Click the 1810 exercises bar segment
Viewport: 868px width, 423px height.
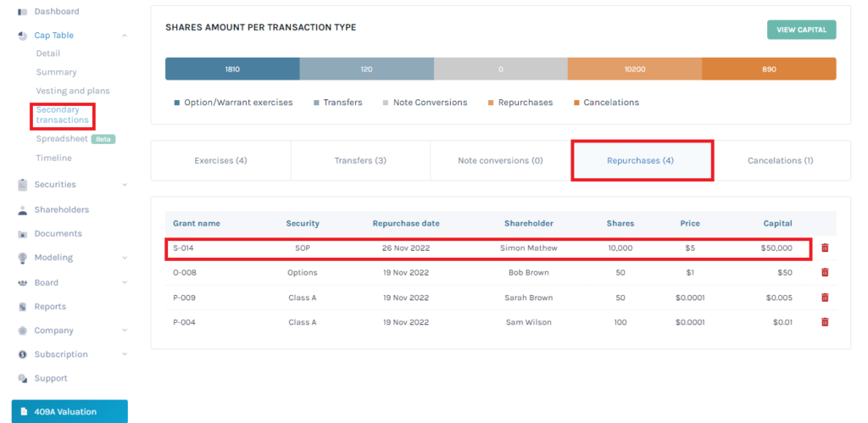[x=232, y=70]
